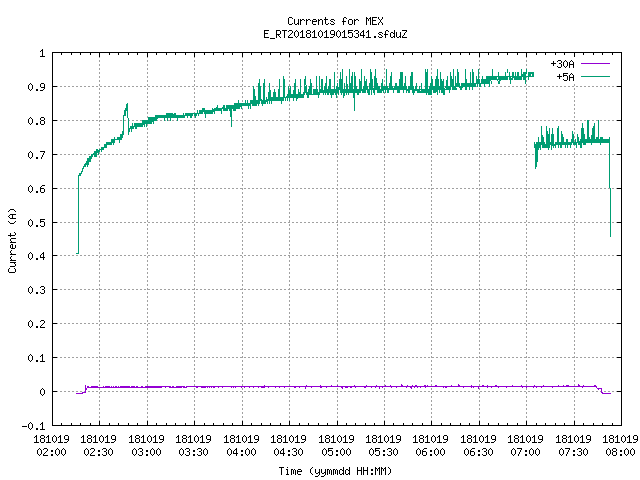Click x-axis tick label 07:30

coord(573,452)
